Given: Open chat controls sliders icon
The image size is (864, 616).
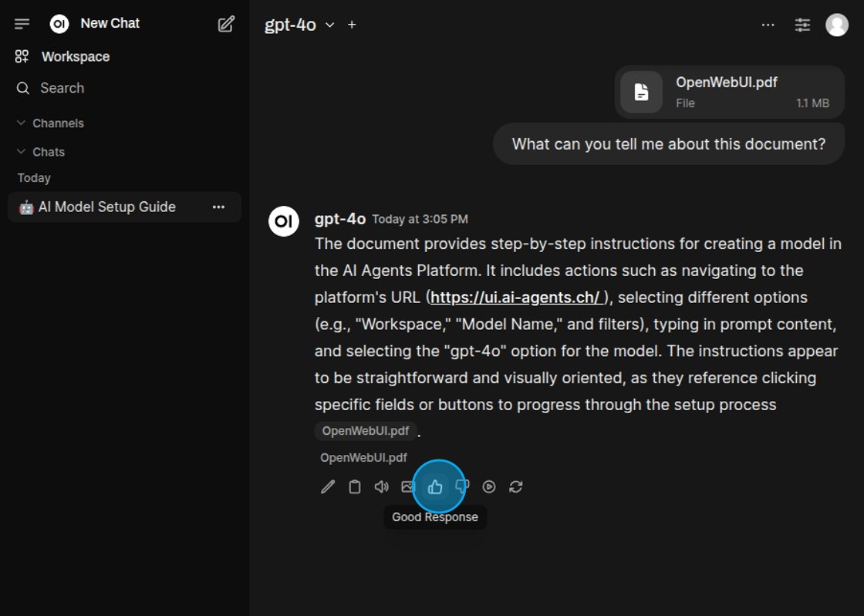Looking at the screenshot, I should 802,25.
